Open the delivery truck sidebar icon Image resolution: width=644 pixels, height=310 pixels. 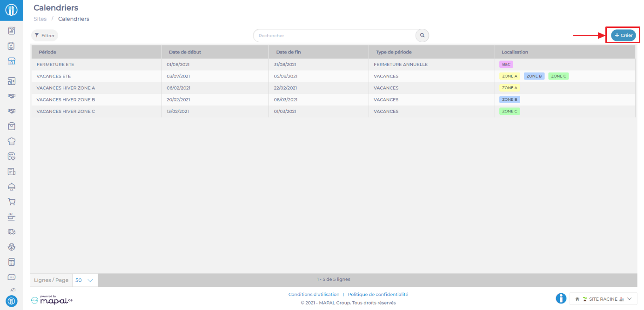click(12, 231)
